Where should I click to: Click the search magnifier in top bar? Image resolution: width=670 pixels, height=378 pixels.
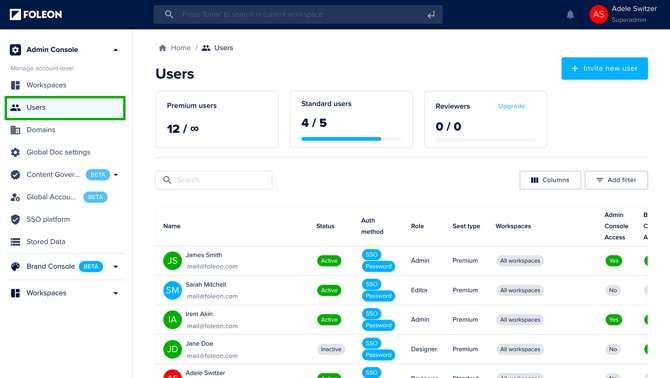[x=169, y=14]
